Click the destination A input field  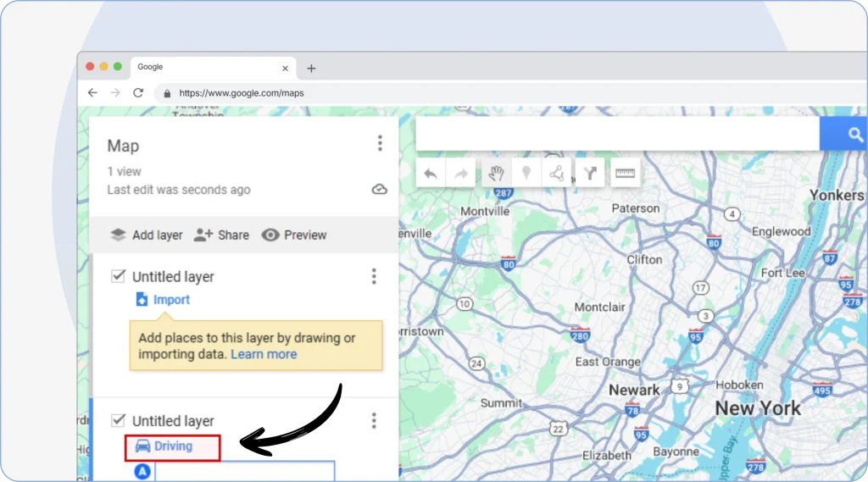(245, 471)
